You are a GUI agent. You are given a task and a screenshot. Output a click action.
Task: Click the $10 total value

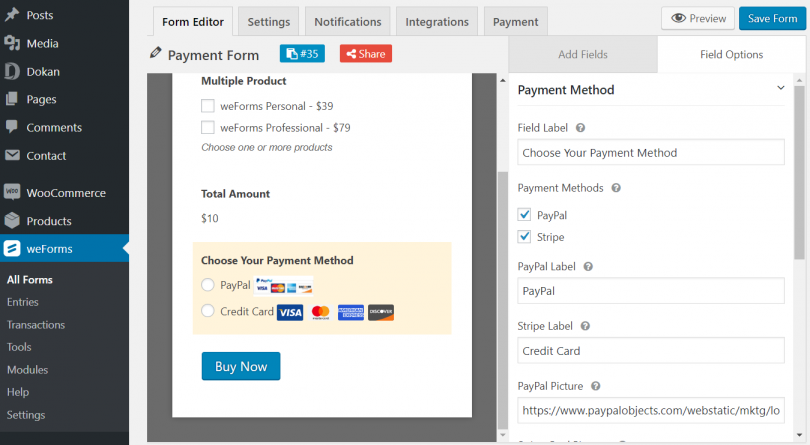(x=210, y=218)
